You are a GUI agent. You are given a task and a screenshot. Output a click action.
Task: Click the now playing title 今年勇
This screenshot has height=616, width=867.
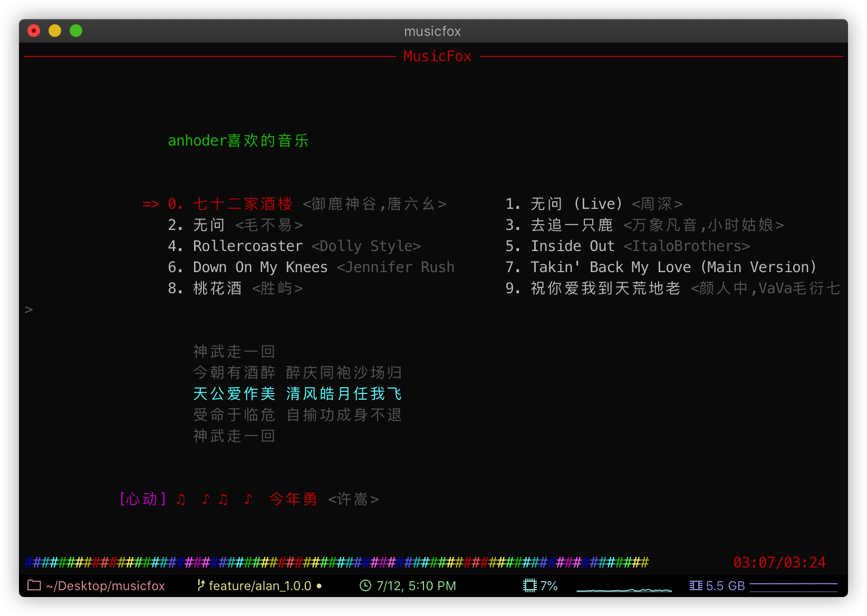pos(293,499)
